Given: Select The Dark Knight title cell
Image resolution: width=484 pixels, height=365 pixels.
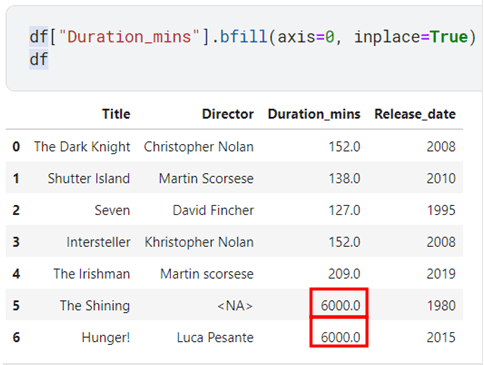Looking at the screenshot, I should pyautogui.click(x=82, y=147).
